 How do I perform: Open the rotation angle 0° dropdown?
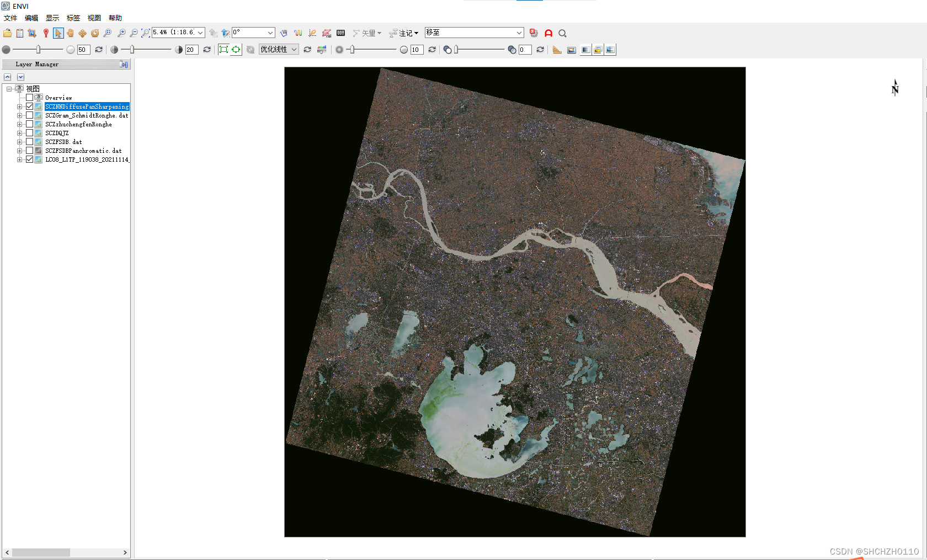click(x=270, y=33)
